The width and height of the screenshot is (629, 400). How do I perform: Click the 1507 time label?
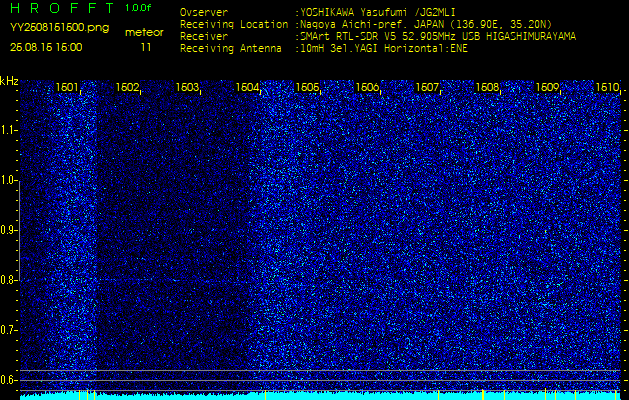point(427,87)
